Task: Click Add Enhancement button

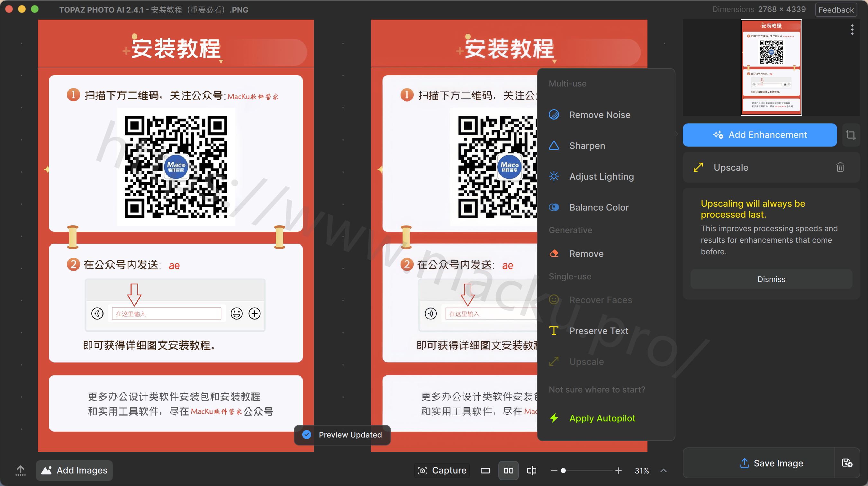Action: click(760, 135)
